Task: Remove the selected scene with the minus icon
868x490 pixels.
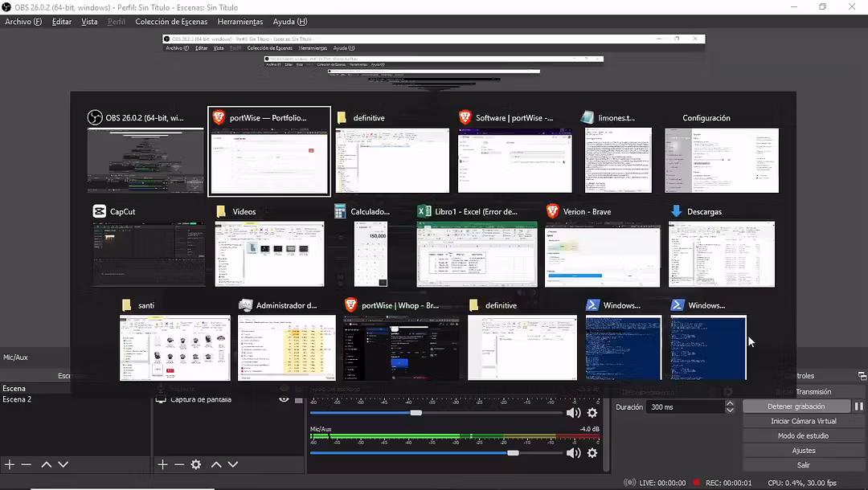Action: [27, 464]
